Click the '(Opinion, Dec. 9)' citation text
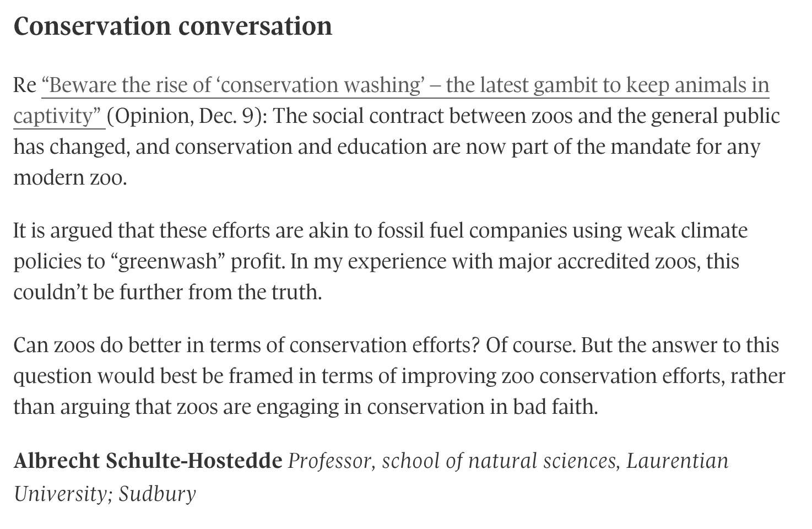This screenshot has width=812, height=529. point(187,116)
